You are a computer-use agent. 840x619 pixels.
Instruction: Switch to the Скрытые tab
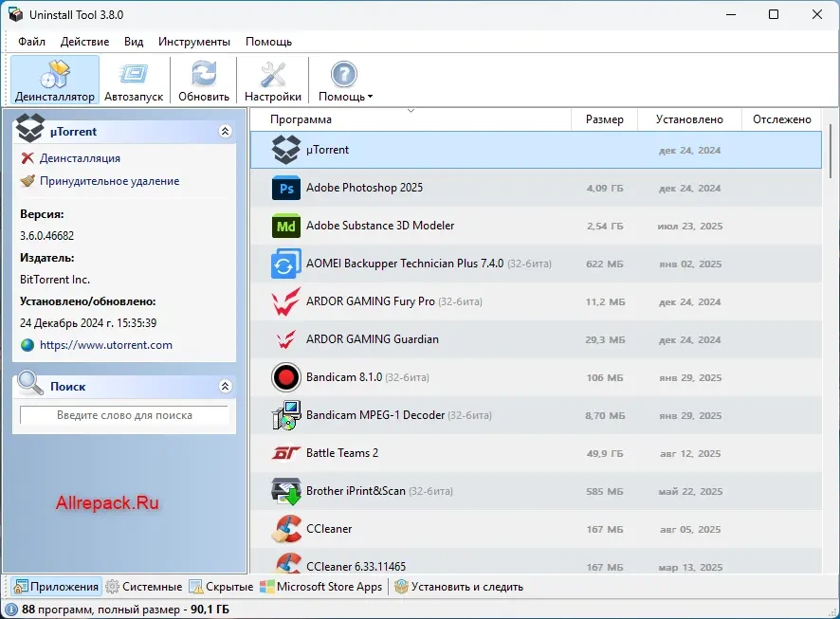221,587
